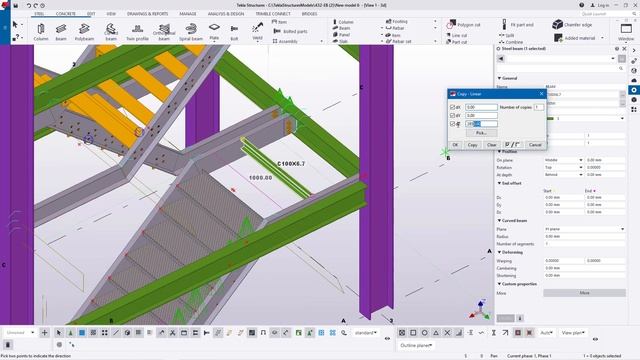The image size is (640, 360).
Task: Open the EDIT ribbon tab
Action: coord(91,13)
